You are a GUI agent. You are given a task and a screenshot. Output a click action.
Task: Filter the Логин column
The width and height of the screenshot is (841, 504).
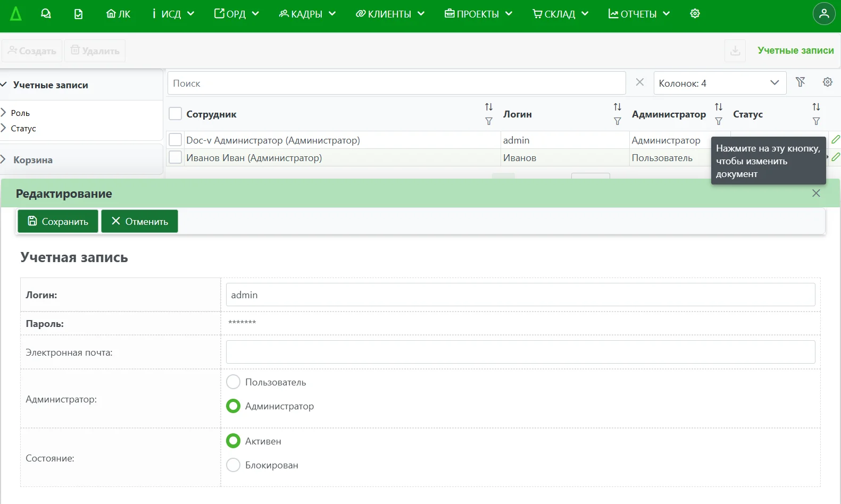point(617,121)
